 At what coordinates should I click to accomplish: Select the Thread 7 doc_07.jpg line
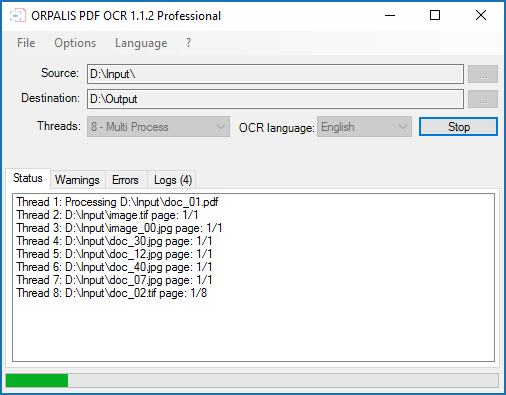pyautogui.click(x=114, y=280)
